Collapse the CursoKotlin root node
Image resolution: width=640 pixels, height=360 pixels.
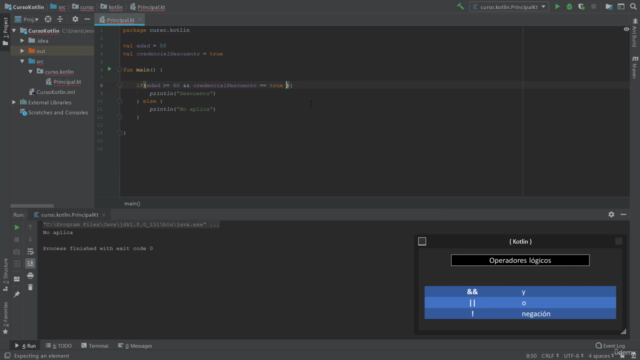(x=14, y=31)
